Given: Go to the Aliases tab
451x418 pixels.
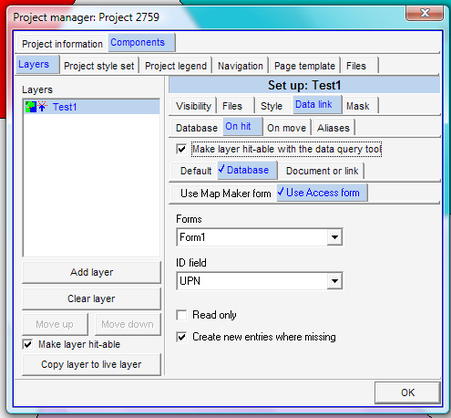Looking at the screenshot, I should point(333,128).
